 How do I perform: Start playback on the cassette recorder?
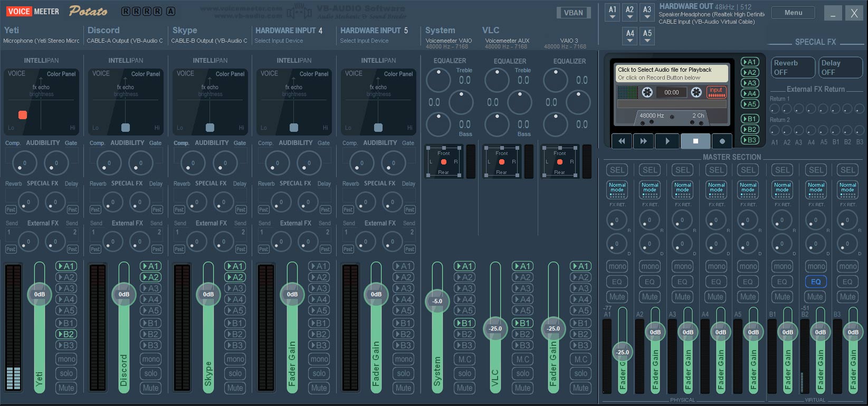click(x=667, y=141)
